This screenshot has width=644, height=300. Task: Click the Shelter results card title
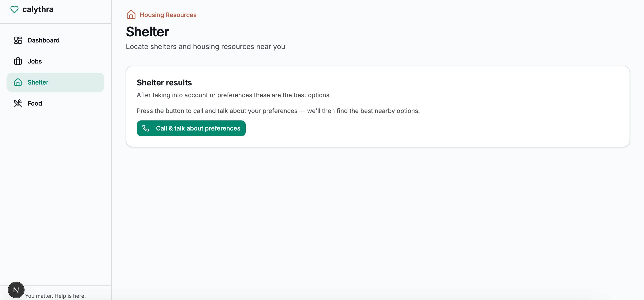[164, 82]
